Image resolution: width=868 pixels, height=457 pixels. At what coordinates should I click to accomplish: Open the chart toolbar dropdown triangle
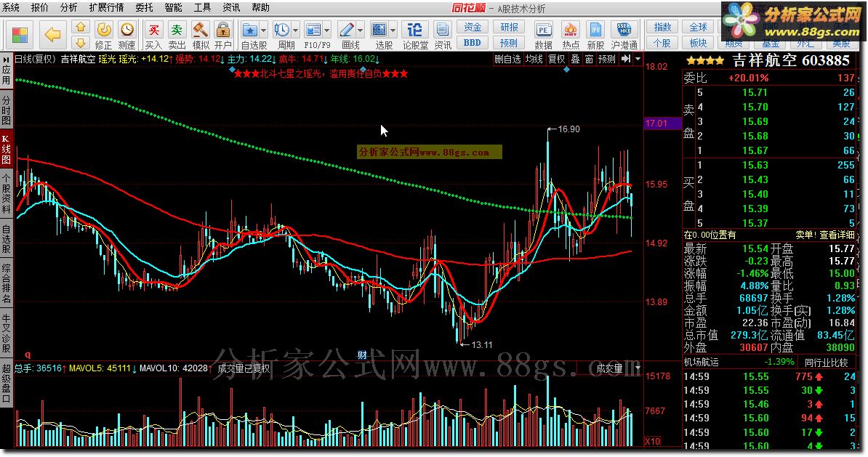tap(638, 59)
